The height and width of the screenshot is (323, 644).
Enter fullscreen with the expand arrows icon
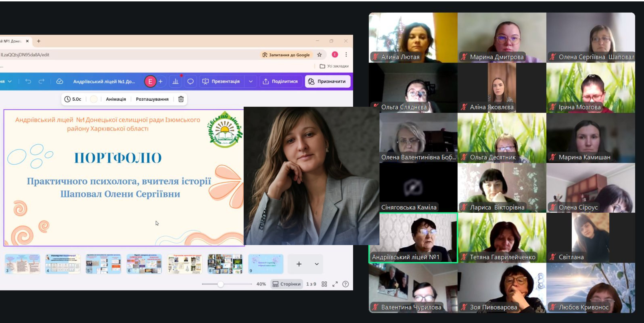point(335,284)
